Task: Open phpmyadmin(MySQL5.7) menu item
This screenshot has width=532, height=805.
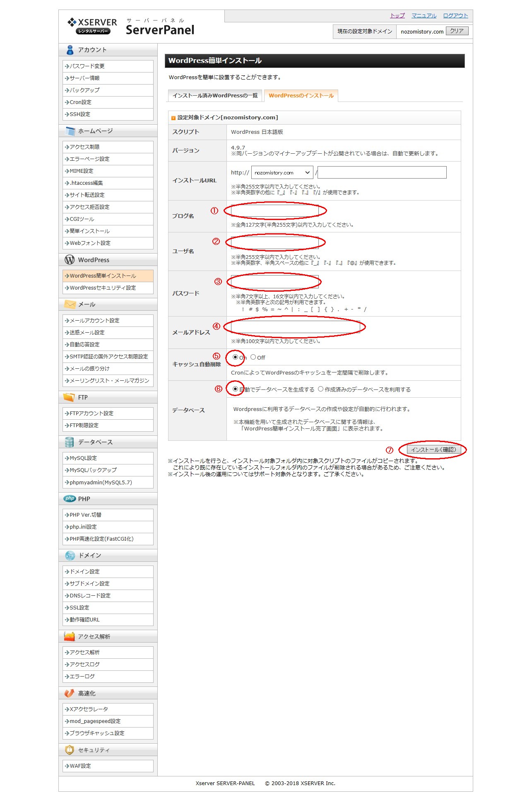Action: pos(108,482)
